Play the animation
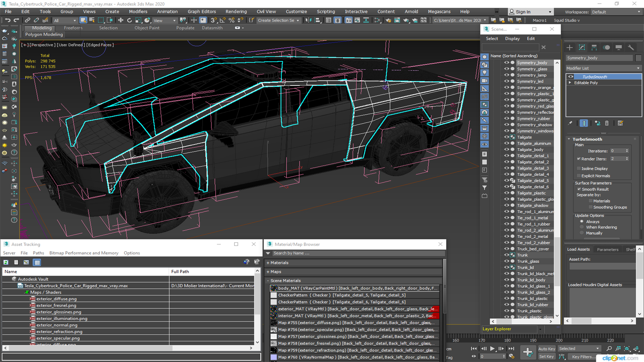This screenshot has width=644, height=362. tap(492, 349)
